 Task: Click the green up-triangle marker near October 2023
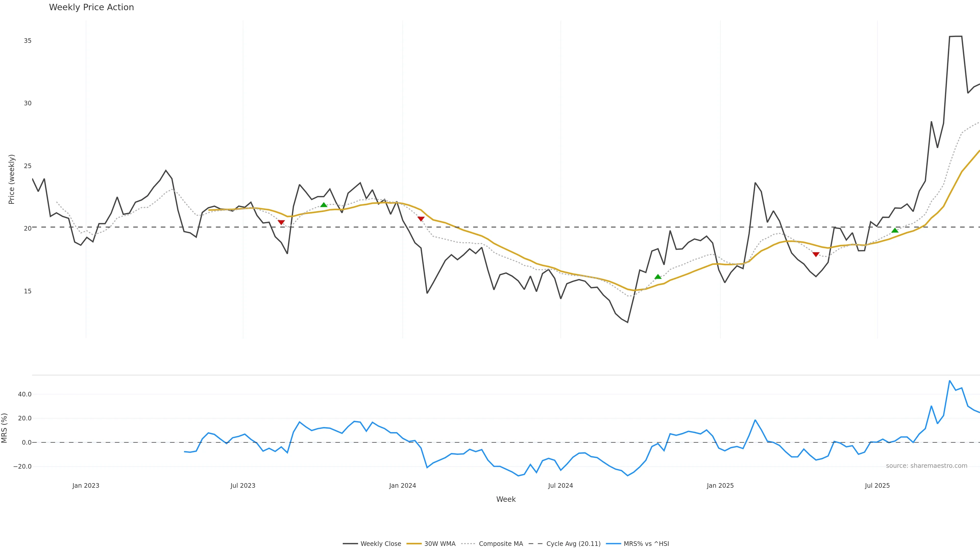(324, 205)
